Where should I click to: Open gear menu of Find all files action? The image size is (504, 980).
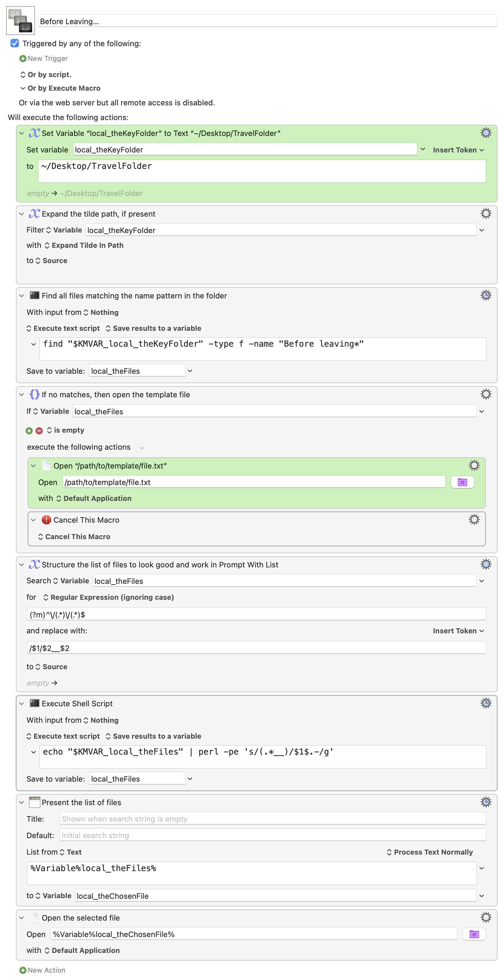click(x=485, y=295)
